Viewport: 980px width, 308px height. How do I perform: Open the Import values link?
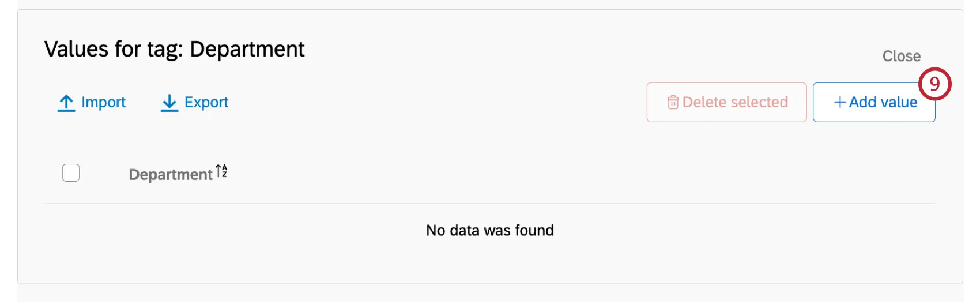(92, 103)
